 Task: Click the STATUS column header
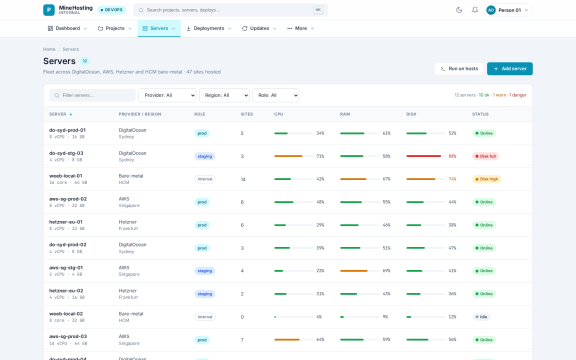coord(480,114)
